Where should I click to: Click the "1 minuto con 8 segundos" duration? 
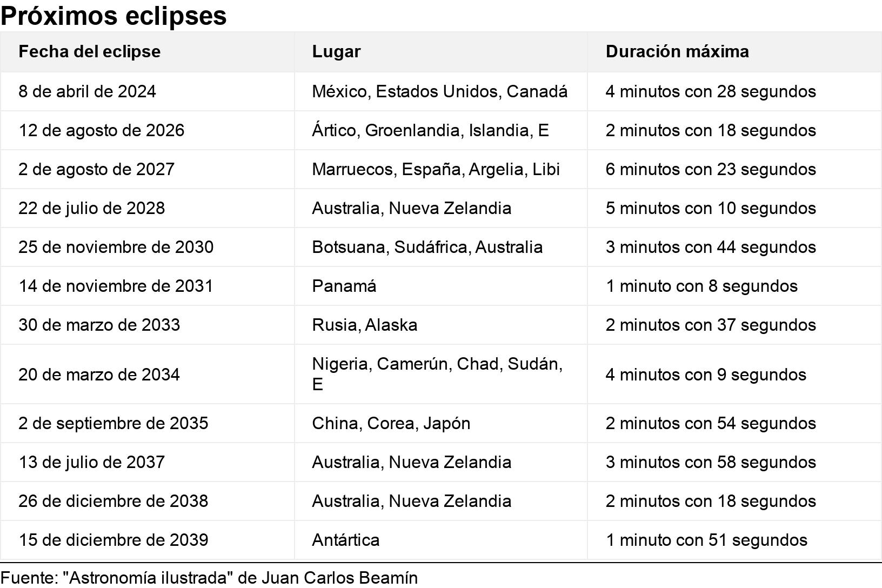pyautogui.click(x=701, y=286)
